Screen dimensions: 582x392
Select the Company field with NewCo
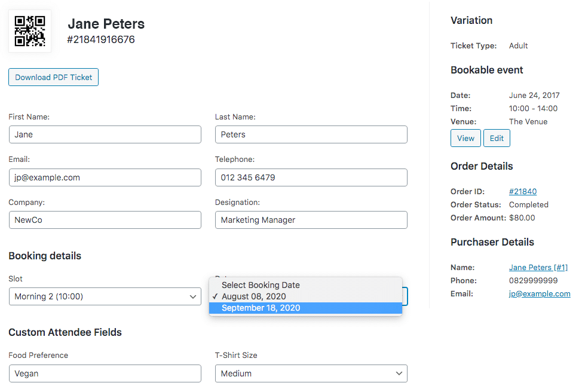[105, 220]
